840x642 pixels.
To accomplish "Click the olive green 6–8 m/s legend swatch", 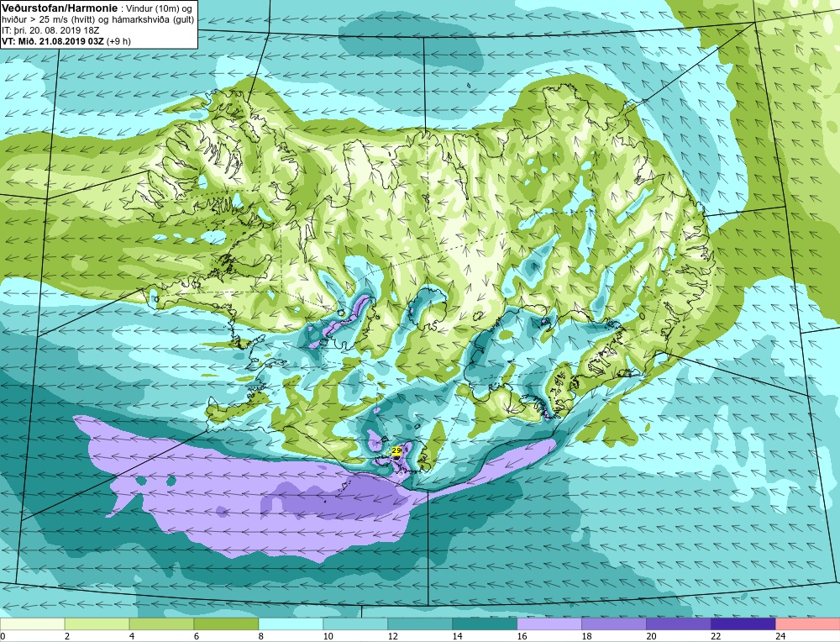I will (226, 624).
